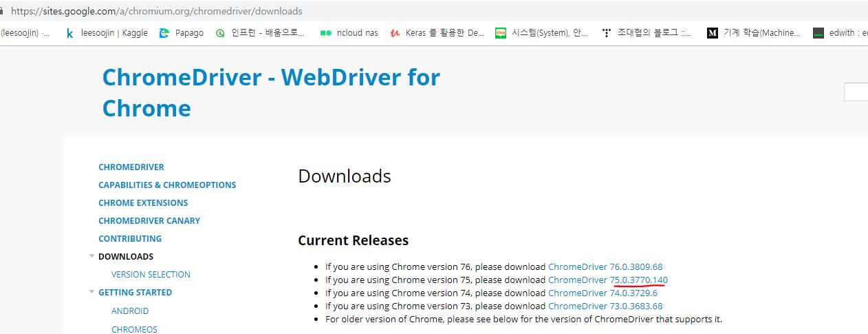Open the 인프런 bookmark
This screenshot has width=868, height=334.
260,32
